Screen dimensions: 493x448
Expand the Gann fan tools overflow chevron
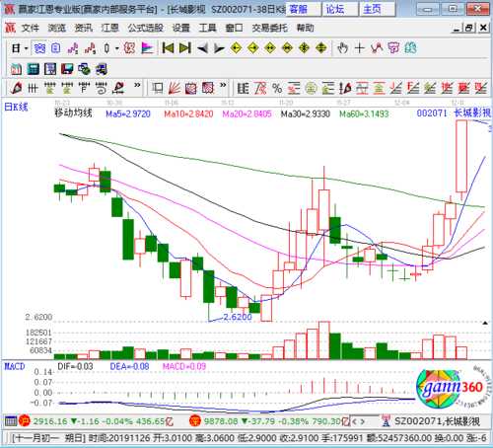click(x=223, y=86)
